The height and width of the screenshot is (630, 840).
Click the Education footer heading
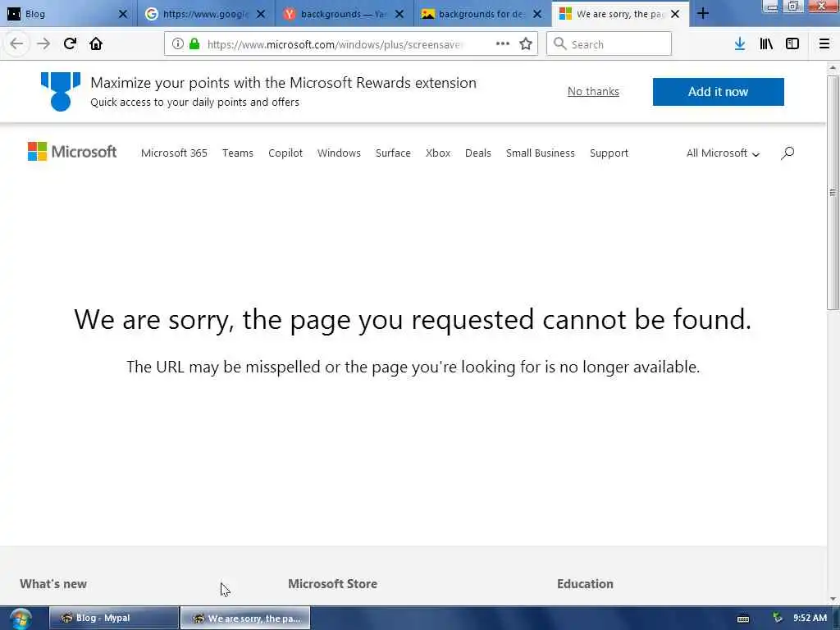[x=585, y=584]
